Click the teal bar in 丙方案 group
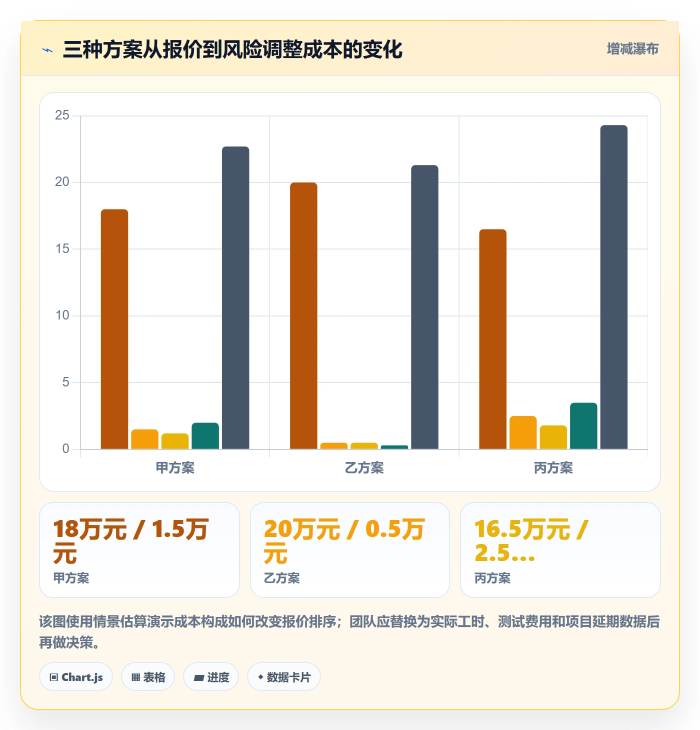This screenshot has height=730, width=700. pos(583,426)
